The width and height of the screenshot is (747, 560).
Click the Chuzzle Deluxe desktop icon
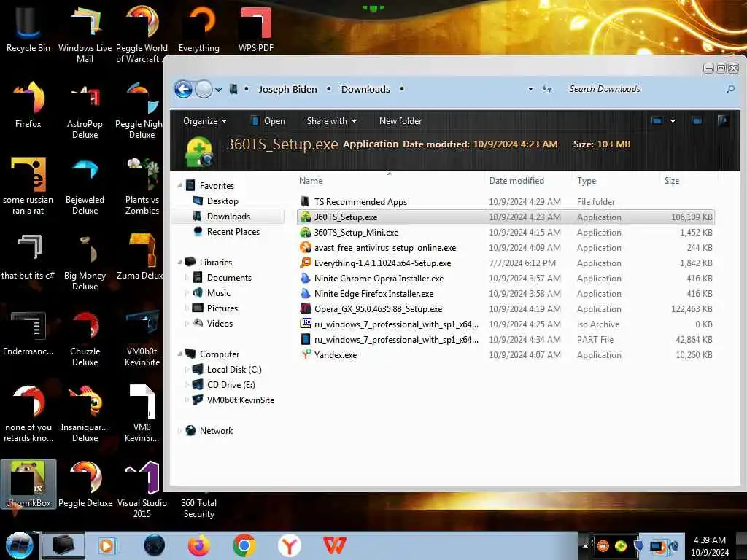[x=85, y=338]
